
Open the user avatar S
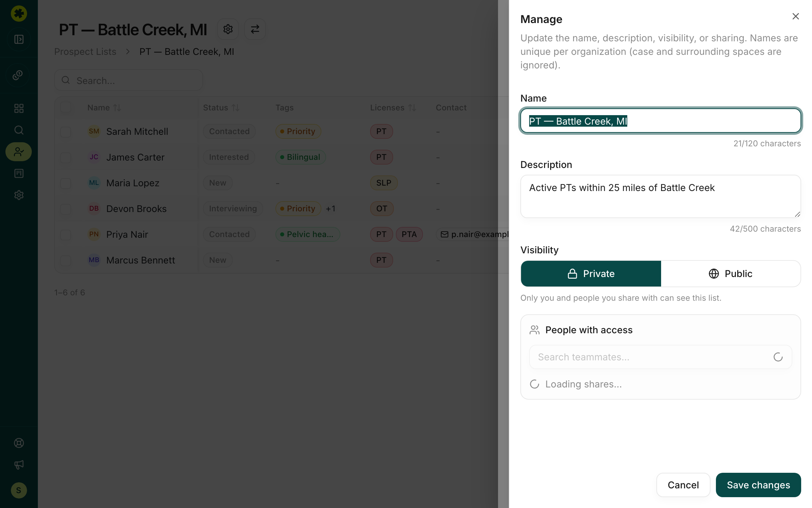pos(19,490)
